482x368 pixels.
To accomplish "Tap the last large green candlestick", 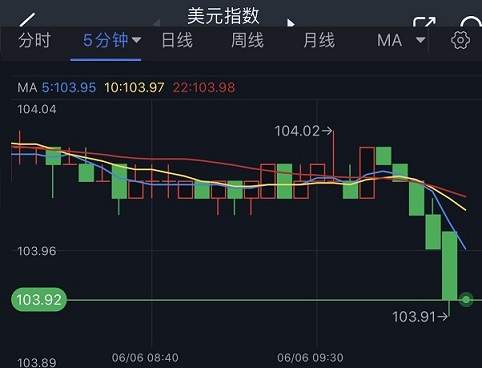I will (449, 266).
